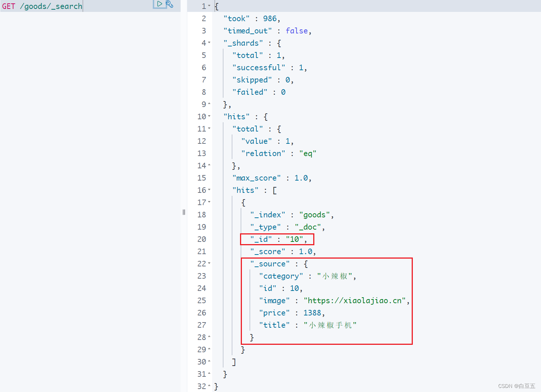Click line number 15 in the gutter

pyautogui.click(x=201, y=178)
